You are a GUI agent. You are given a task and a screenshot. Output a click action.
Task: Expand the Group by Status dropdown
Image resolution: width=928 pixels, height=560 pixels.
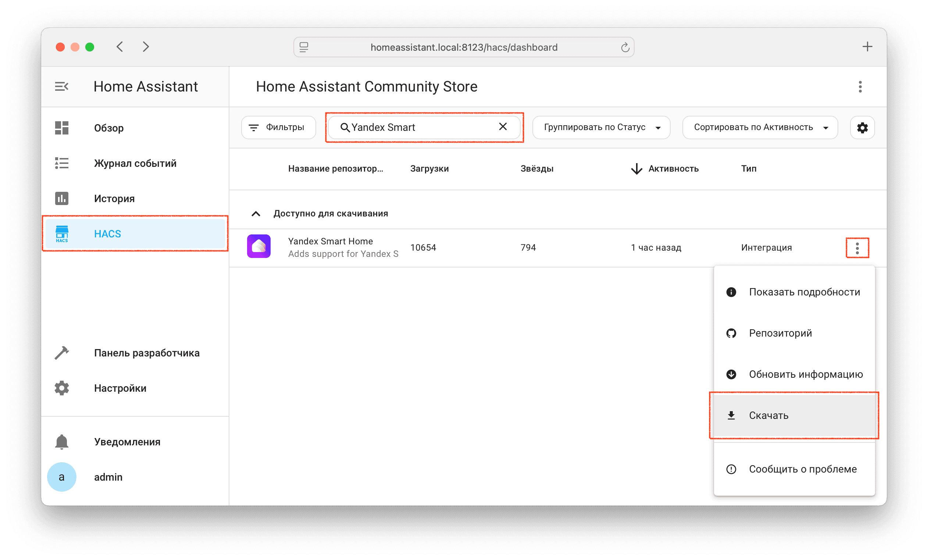[601, 128]
